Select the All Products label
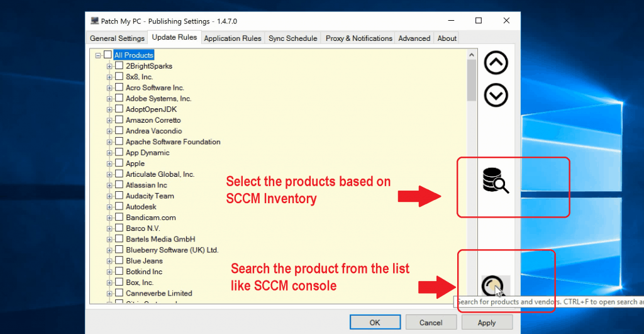 pyautogui.click(x=133, y=55)
